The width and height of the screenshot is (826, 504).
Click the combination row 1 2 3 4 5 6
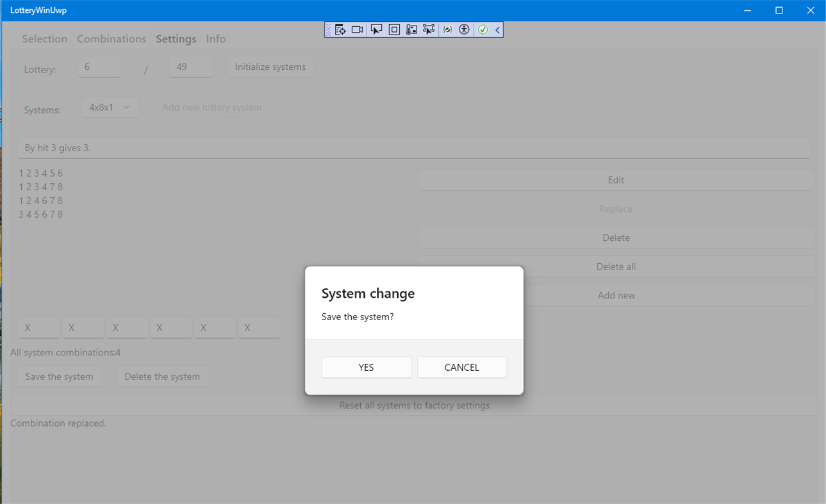pyautogui.click(x=40, y=173)
